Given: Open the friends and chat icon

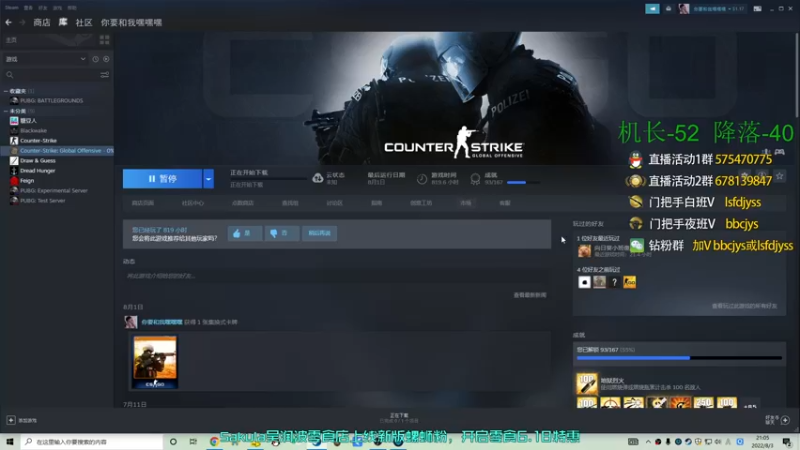Looking at the screenshot, I should (x=785, y=420).
